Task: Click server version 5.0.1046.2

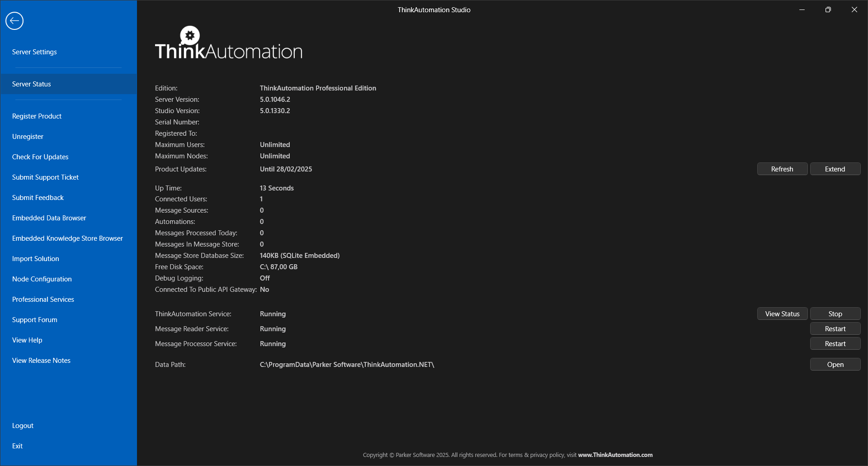Action: point(275,100)
